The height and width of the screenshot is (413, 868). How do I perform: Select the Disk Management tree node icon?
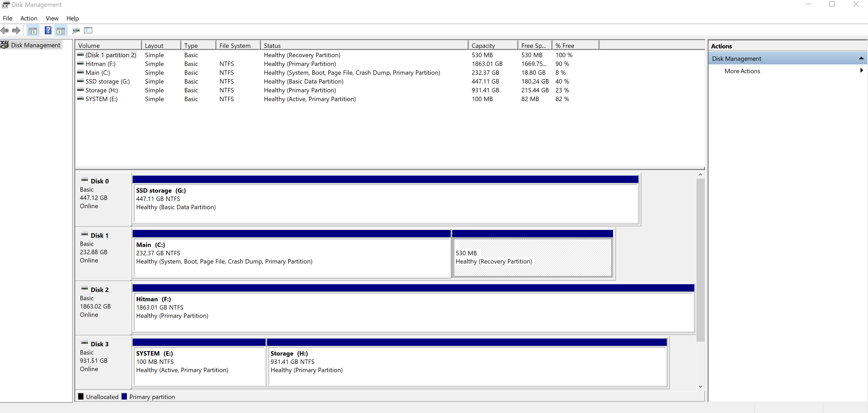pyautogui.click(x=5, y=45)
